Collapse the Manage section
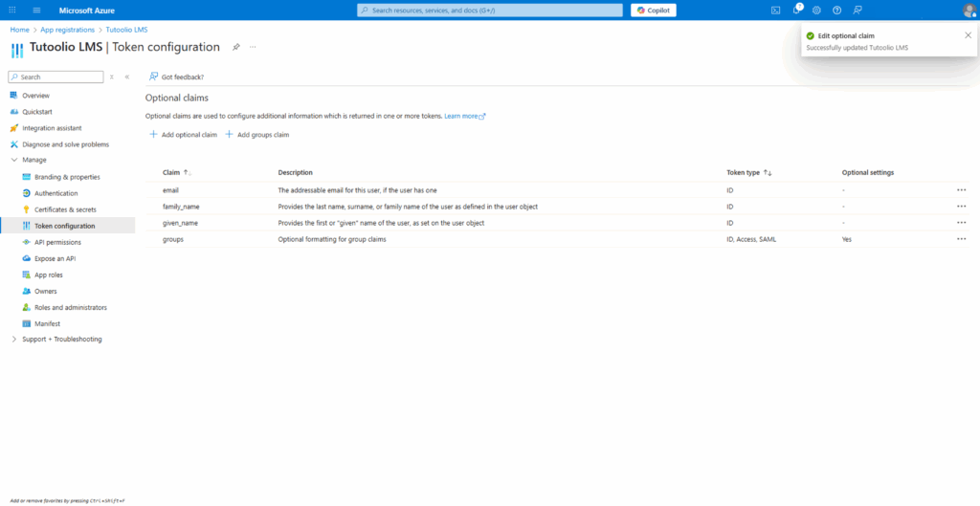Screen dimensions: 980x506 pos(13,160)
